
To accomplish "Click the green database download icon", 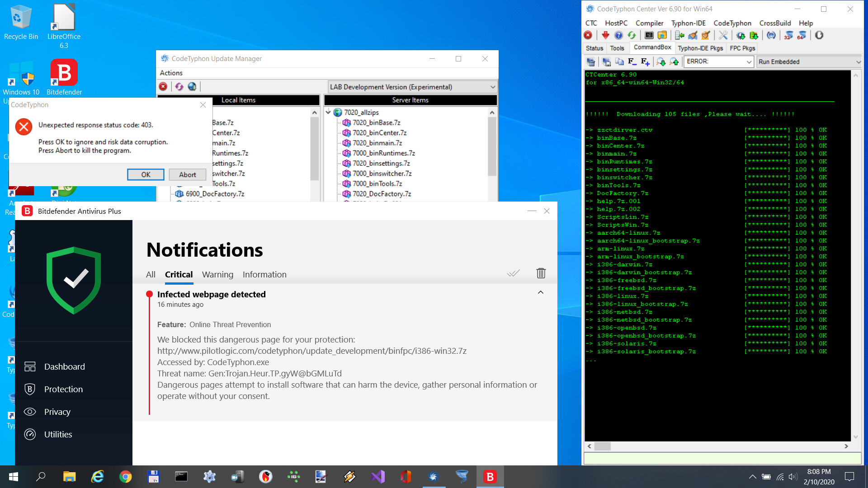I will tap(754, 35).
